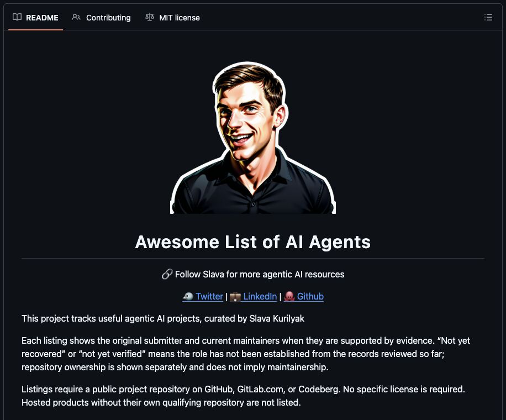Click the chain link emoji before Follow Slava
The width and height of the screenshot is (506, 420).
coord(167,275)
